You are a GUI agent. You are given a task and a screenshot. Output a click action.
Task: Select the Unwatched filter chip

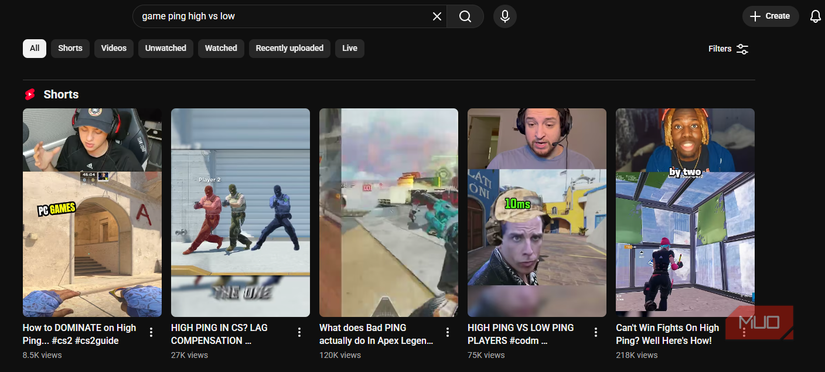[166, 48]
